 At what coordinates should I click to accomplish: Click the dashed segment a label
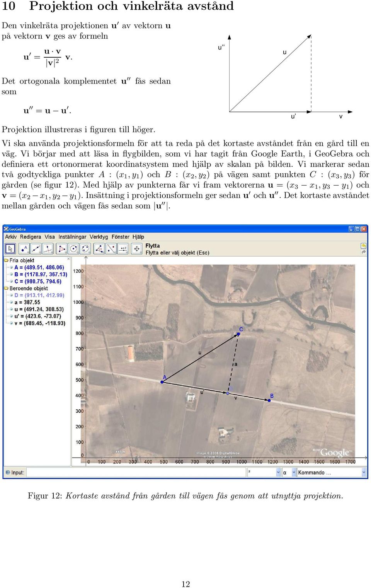coord(236,364)
